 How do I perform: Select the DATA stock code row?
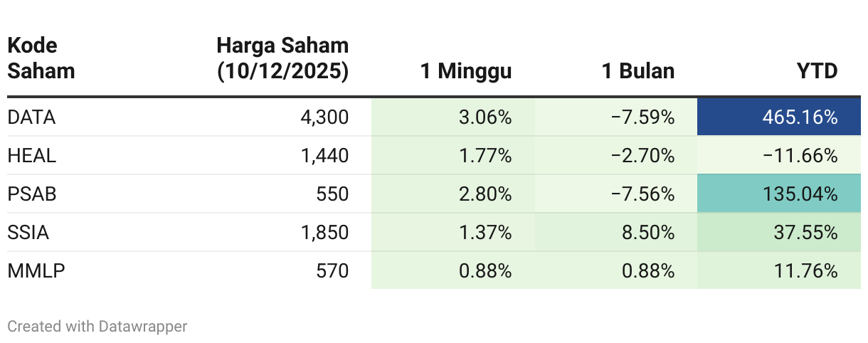coord(31,117)
